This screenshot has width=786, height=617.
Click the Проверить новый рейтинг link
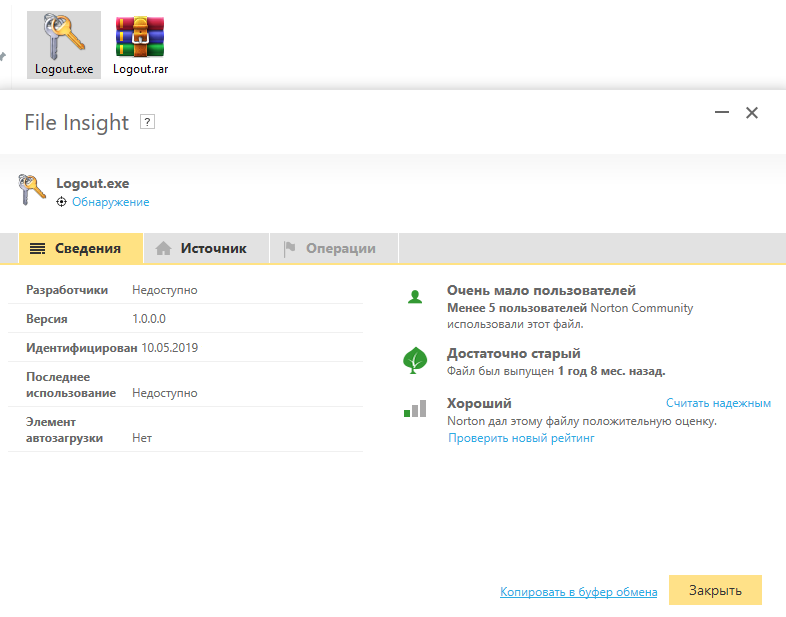tap(521, 438)
